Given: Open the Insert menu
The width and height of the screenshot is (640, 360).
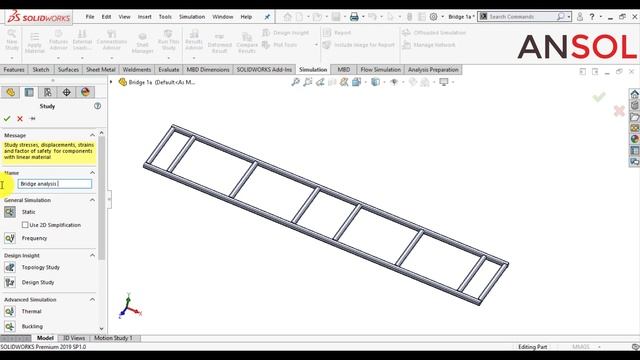Looking at the screenshot, I should 144,17.
